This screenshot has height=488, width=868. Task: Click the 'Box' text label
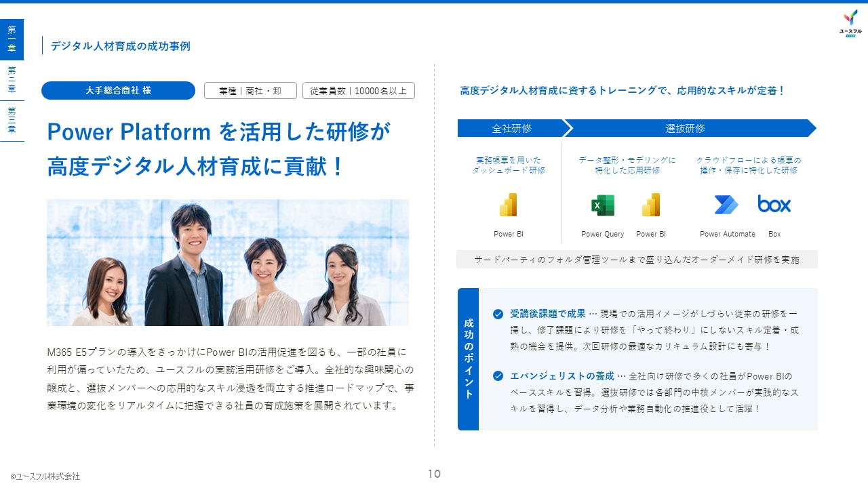pos(774,234)
